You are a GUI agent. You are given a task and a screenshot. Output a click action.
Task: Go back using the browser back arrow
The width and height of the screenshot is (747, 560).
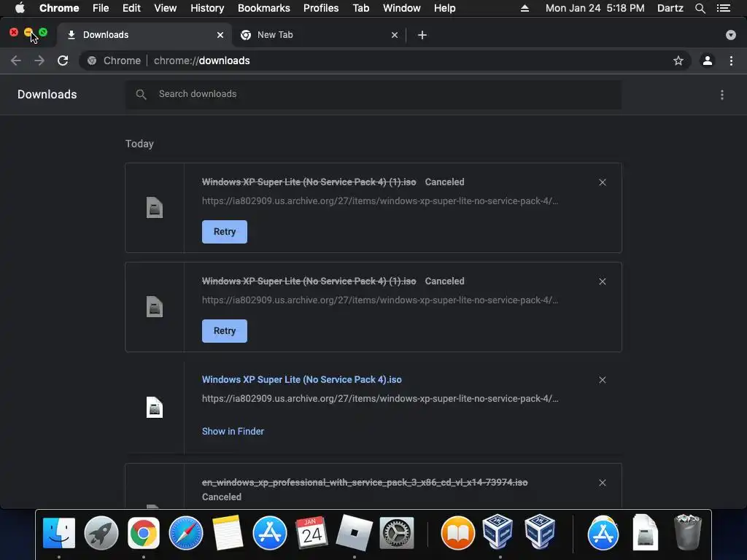16,61
